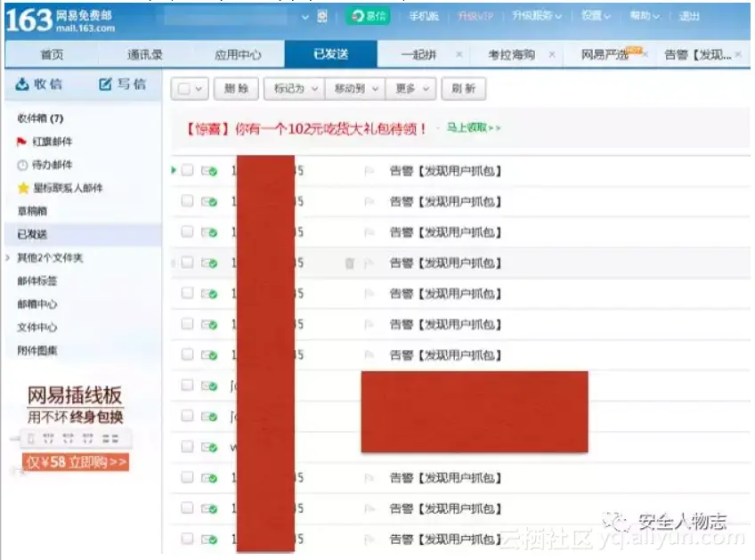Open the select-all dropdown arrow
This screenshot has height=560, width=755.
click(x=199, y=89)
